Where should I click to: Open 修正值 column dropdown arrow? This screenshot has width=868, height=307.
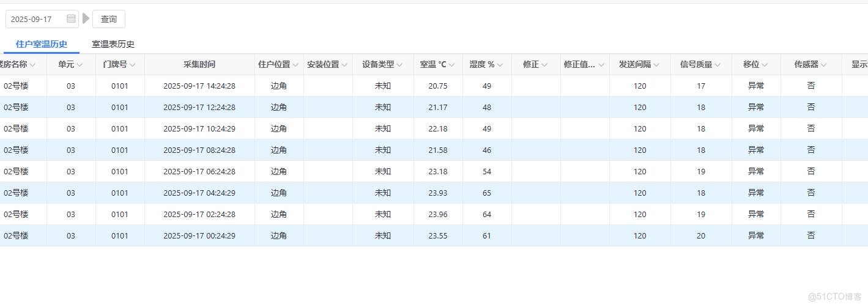[x=601, y=65]
